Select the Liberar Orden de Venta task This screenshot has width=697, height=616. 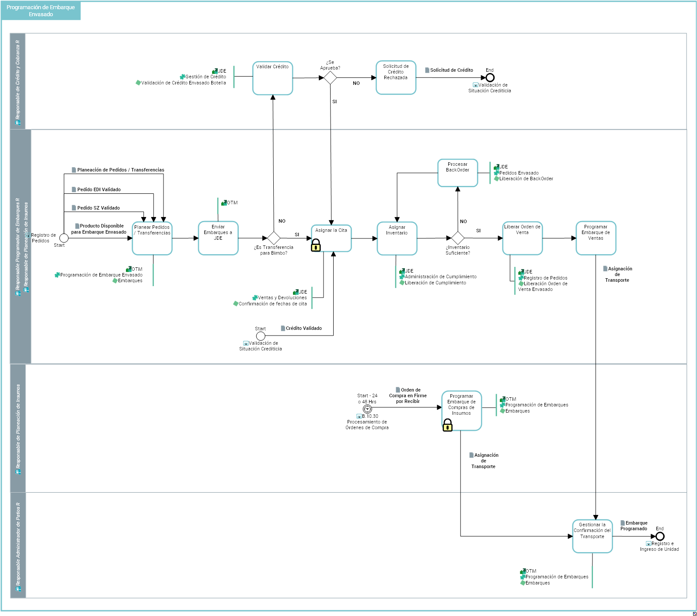(523, 238)
